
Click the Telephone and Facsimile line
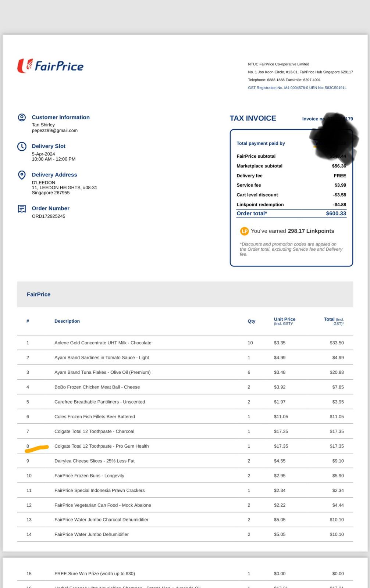(x=284, y=80)
